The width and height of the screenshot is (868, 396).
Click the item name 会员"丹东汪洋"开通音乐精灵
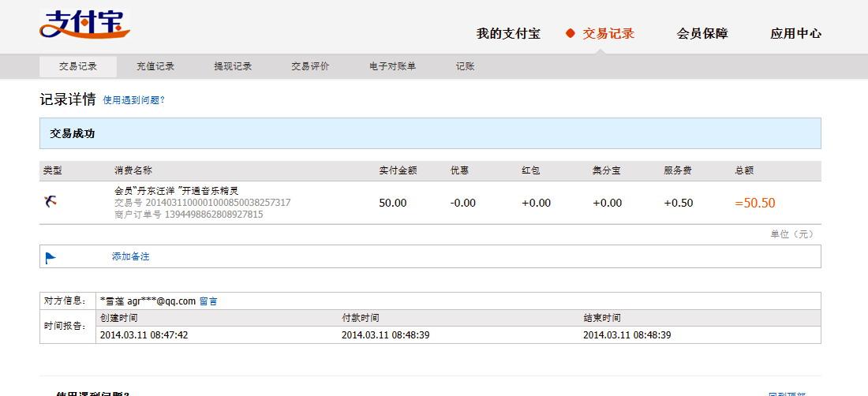point(177,191)
